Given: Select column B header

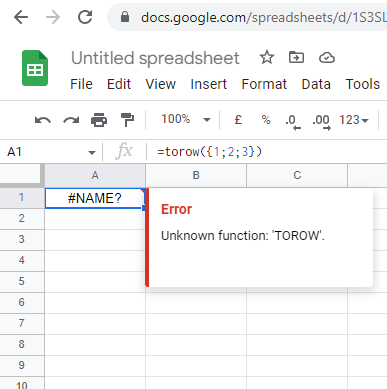Looking at the screenshot, I should click(x=196, y=175).
